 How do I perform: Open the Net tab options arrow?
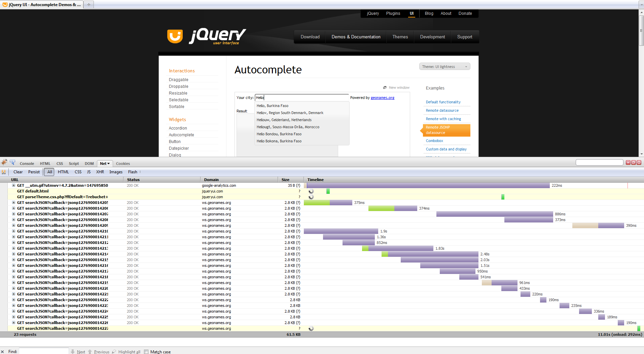point(109,164)
